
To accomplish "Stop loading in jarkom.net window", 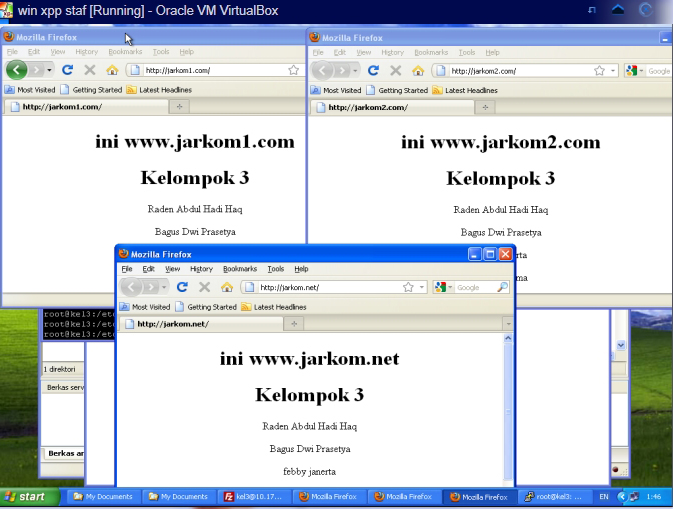I will tap(204, 287).
